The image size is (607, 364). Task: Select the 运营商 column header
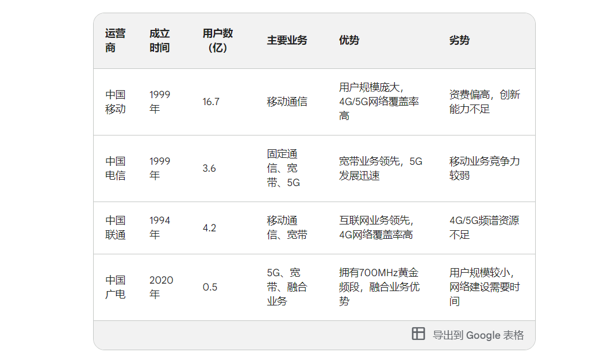pos(116,41)
